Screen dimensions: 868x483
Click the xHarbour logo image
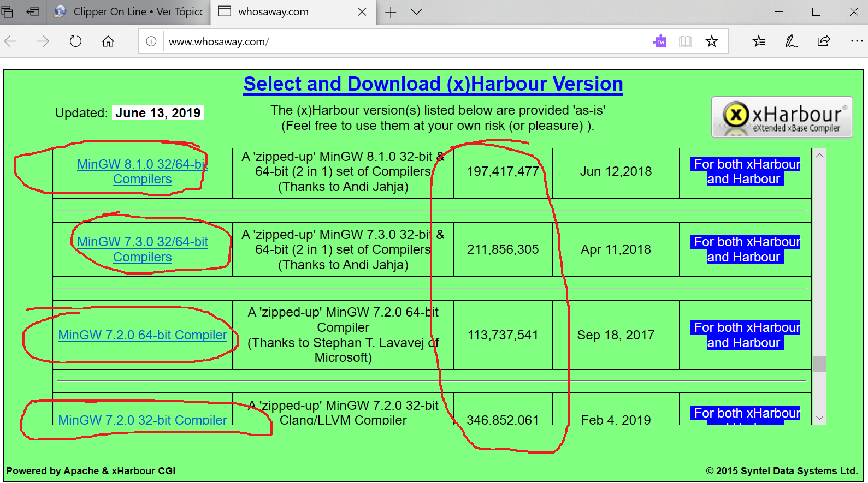782,117
